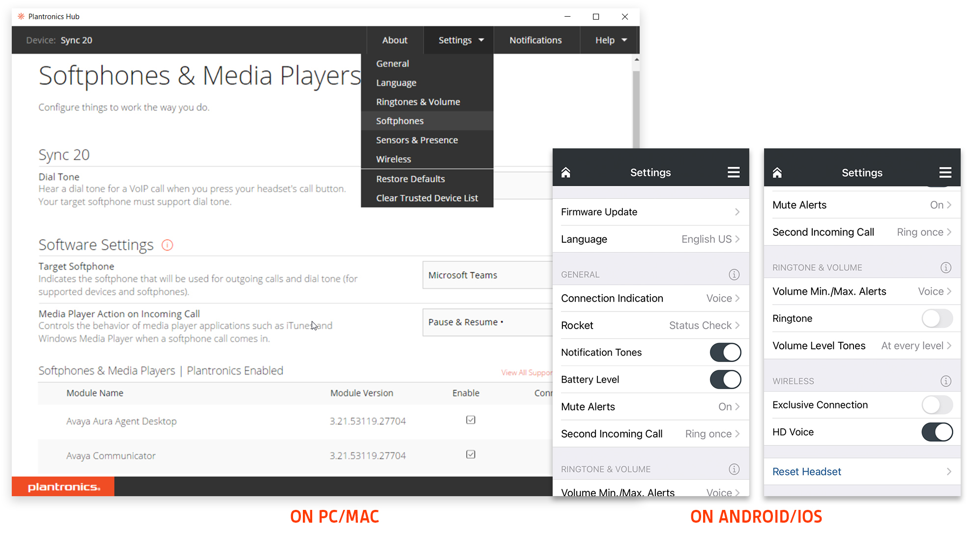The image size is (973, 560).
Task: Select Ringtones & Volume from Settings menu
Action: (x=418, y=102)
